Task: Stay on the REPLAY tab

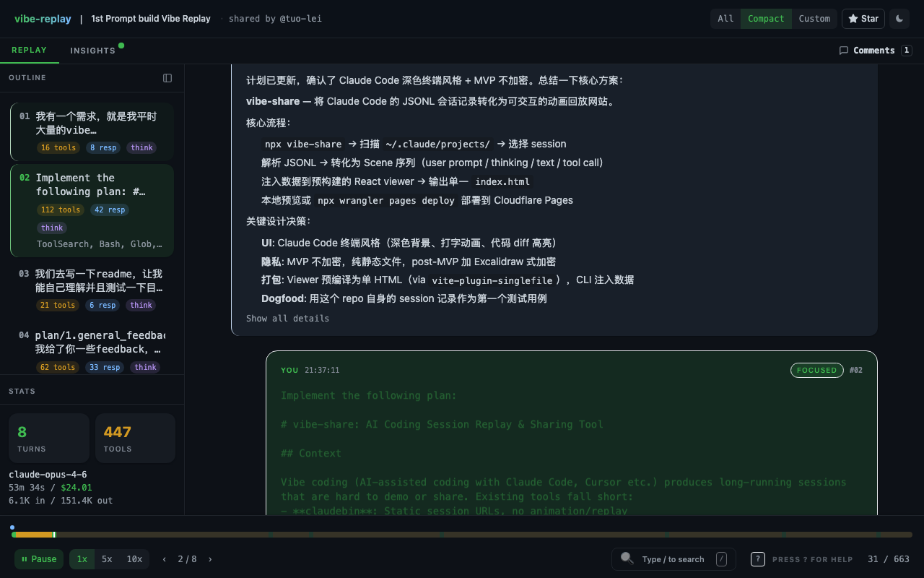Action: click(x=30, y=50)
